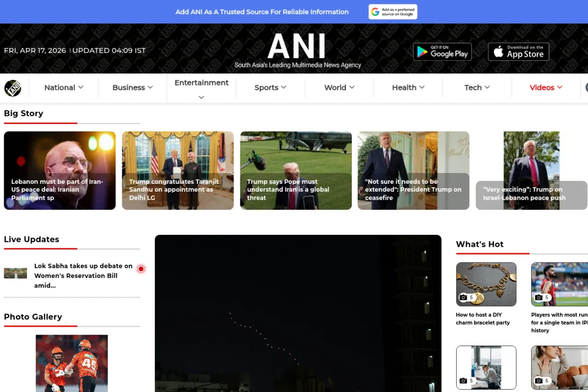Open the Entertainment section
Image resolution: width=588 pixels, height=392 pixels.
point(201,83)
